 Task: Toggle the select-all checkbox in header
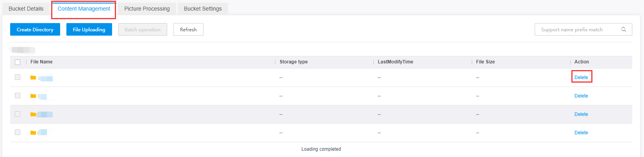(x=18, y=62)
